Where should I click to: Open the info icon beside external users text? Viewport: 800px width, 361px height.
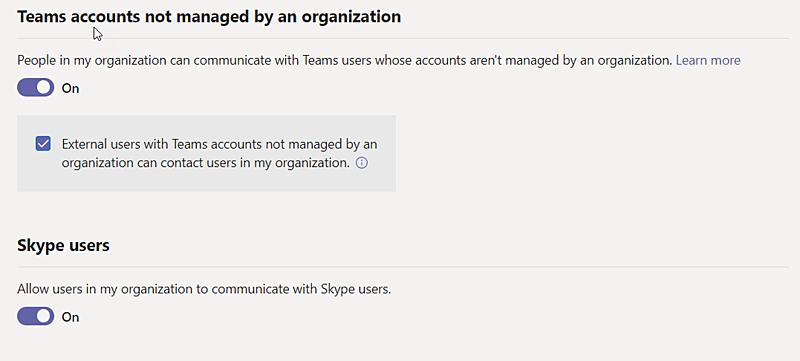361,163
